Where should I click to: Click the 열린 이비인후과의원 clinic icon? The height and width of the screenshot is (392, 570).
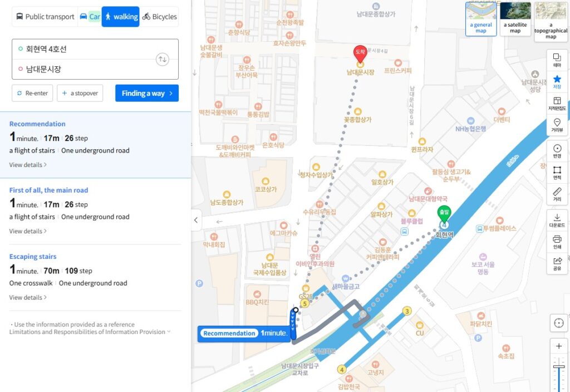coord(315,249)
